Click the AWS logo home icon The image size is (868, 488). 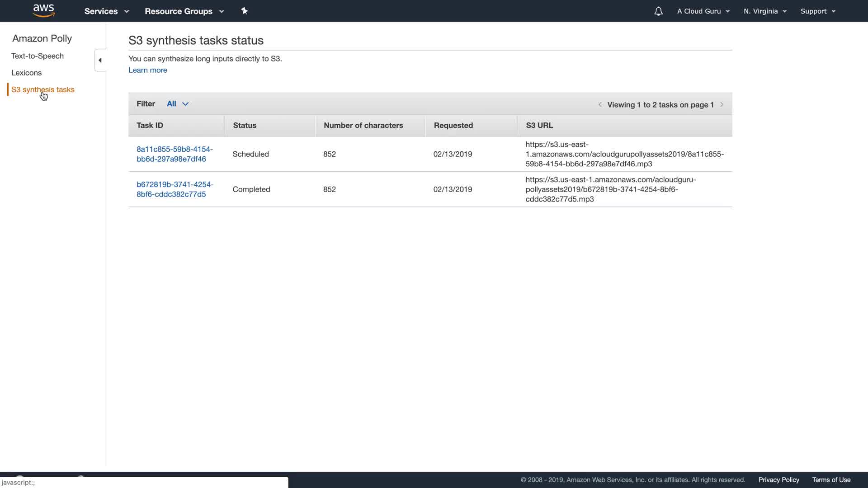click(x=44, y=11)
